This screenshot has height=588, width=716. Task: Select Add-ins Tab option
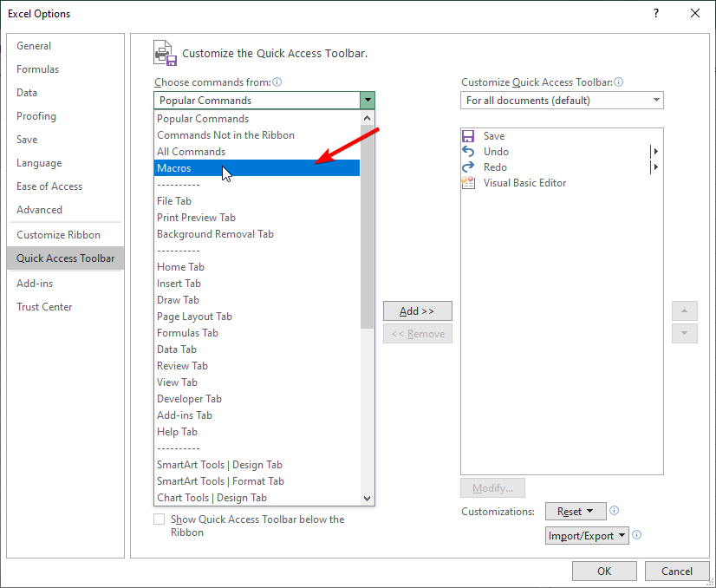pos(257,415)
